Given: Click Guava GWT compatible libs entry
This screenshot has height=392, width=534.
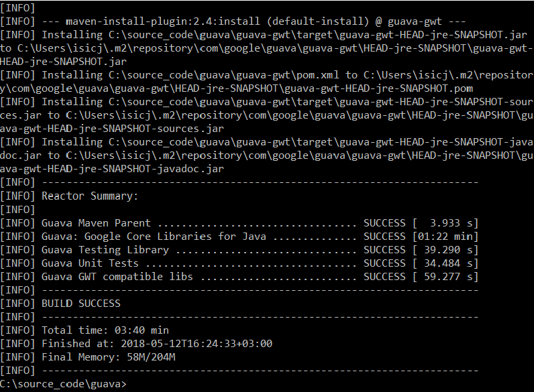Looking at the screenshot, I should (x=117, y=277).
